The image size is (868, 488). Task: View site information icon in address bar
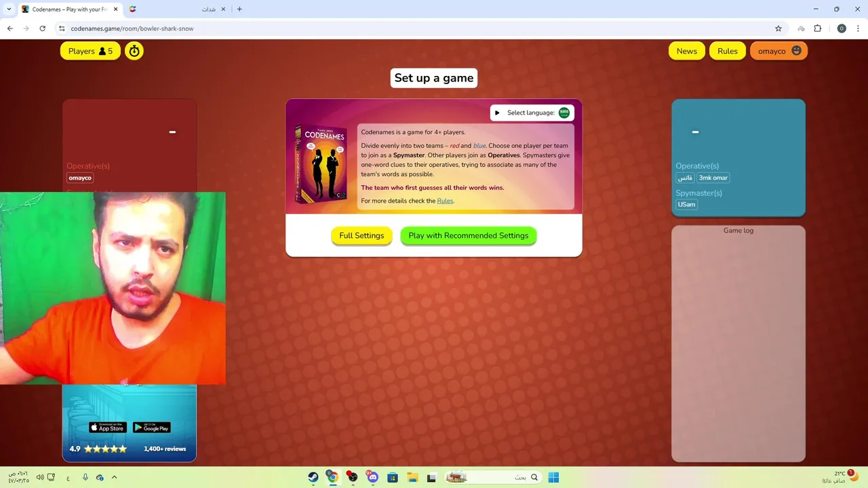pos(62,28)
